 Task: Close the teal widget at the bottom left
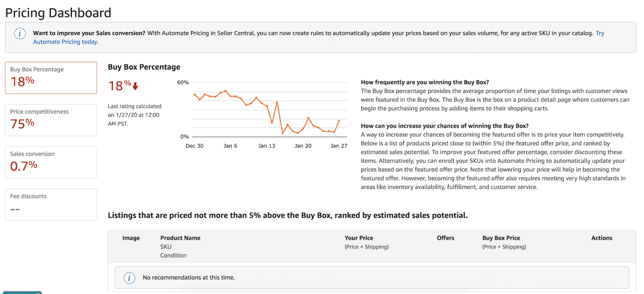click(x=38, y=293)
